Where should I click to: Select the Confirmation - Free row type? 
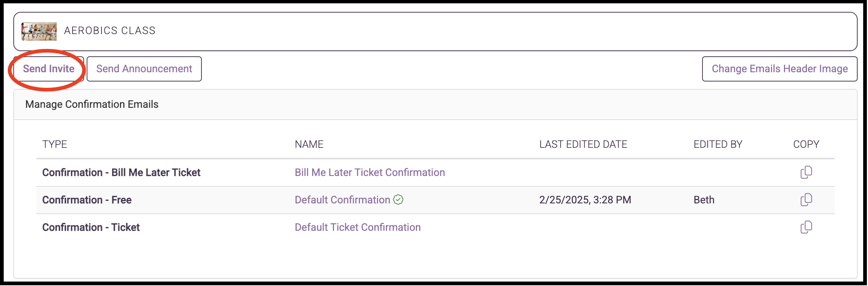pos(87,200)
